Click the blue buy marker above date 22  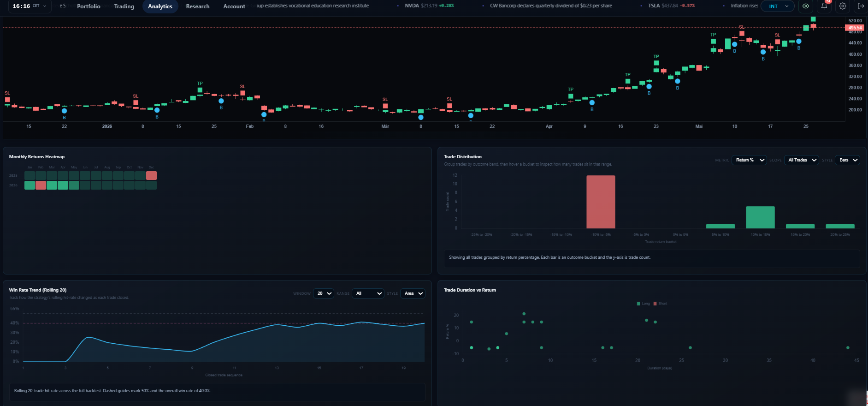(x=64, y=111)
